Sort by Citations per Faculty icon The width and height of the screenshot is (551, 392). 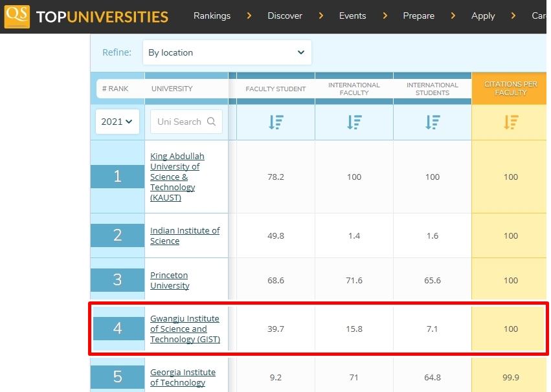tap(511, 122)
